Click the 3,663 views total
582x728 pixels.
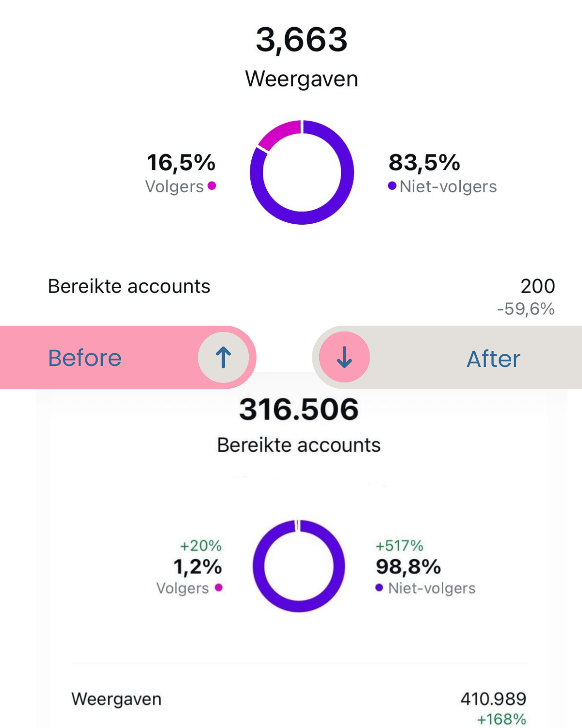tap(302, 40)
